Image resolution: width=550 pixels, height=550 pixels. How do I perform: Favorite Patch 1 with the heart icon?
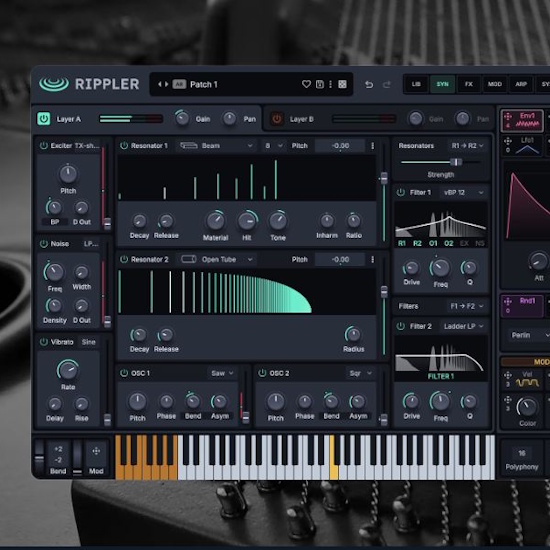click(x=306, y=84)
